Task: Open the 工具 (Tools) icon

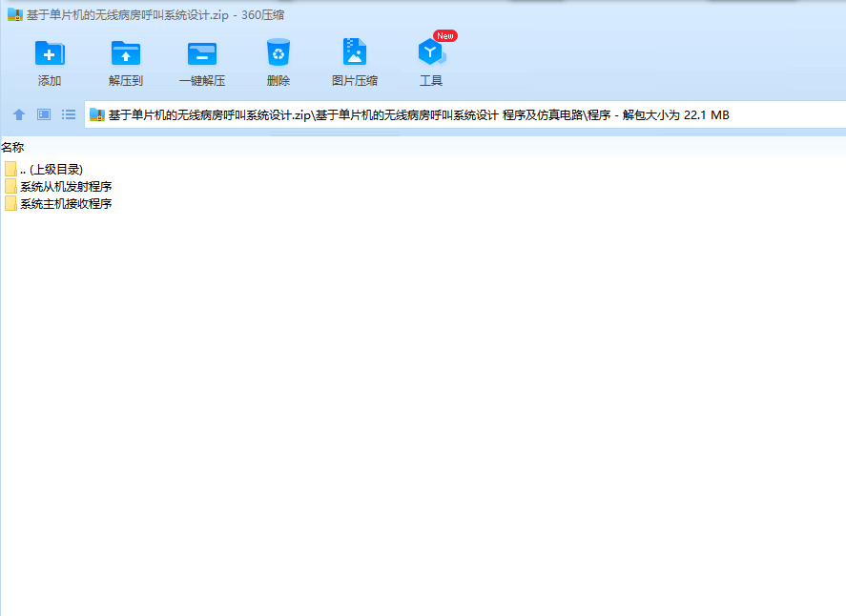Action: click(x=431, y=51)
